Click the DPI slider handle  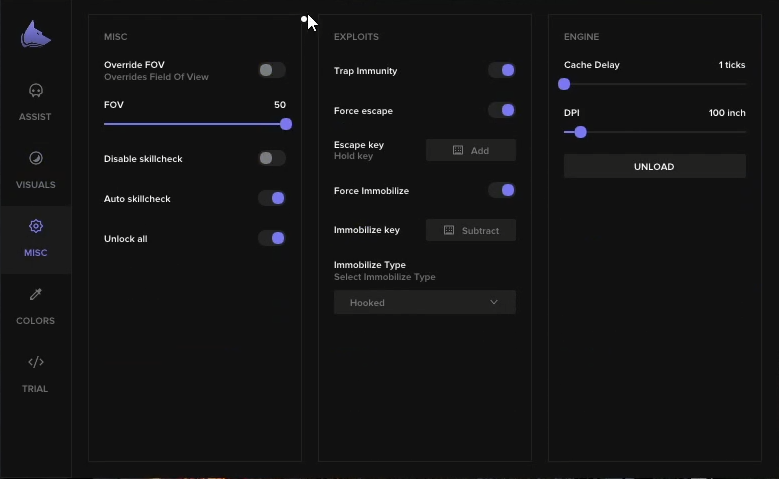(580, 132)
